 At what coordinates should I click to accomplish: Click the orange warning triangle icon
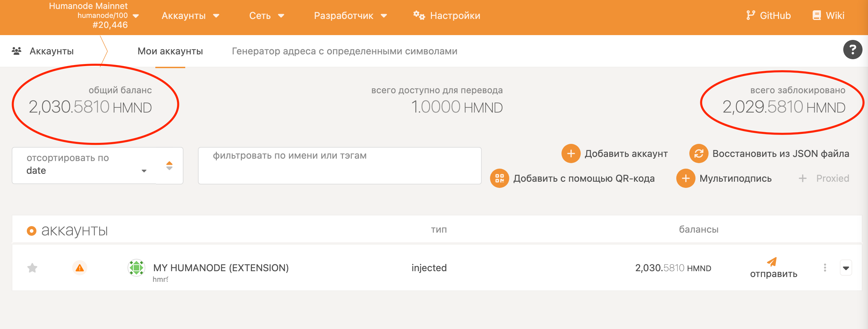pyautogui.click(x=80, y=268)
